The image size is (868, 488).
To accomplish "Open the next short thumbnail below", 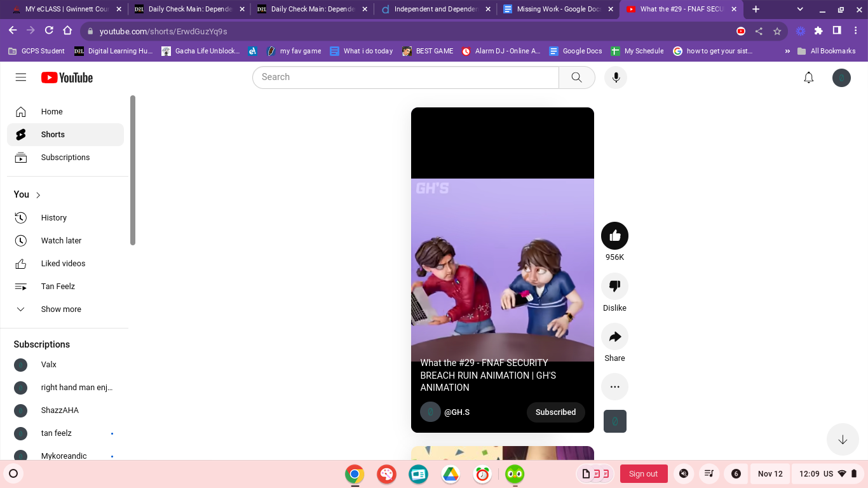I will tap(503, 453).
